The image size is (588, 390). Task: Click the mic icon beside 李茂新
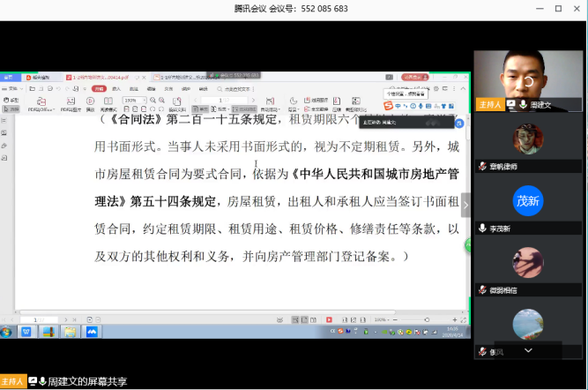[x=482, y=228]
